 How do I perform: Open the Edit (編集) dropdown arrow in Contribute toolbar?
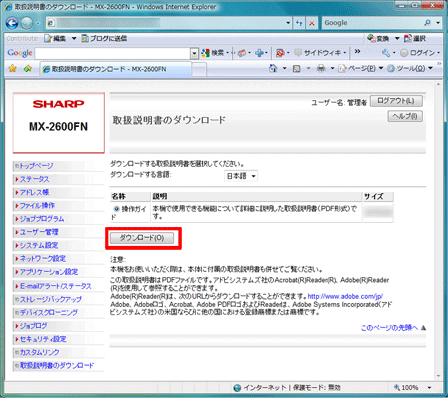pyautogui.click(x=74, y=39)
